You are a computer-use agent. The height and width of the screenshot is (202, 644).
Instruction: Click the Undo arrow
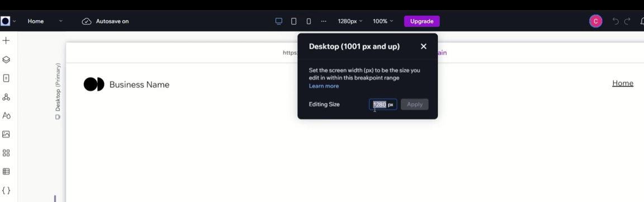615,21
